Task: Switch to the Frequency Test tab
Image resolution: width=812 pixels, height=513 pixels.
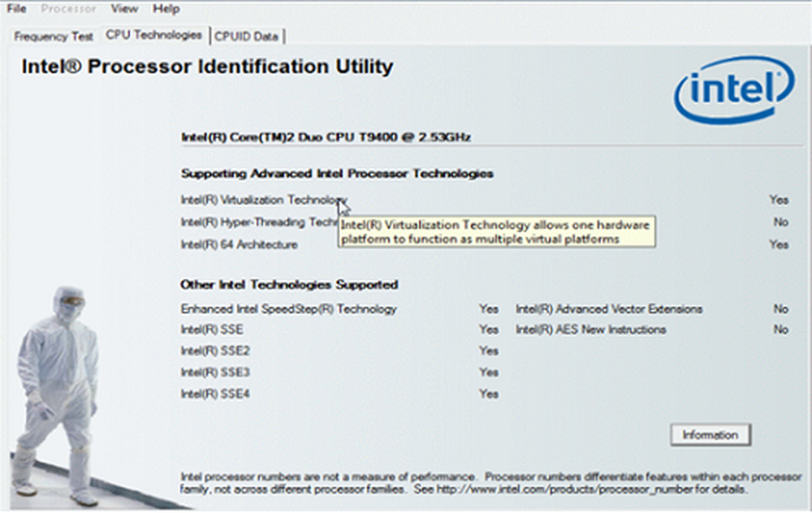Action: click(x=54, y=37)
